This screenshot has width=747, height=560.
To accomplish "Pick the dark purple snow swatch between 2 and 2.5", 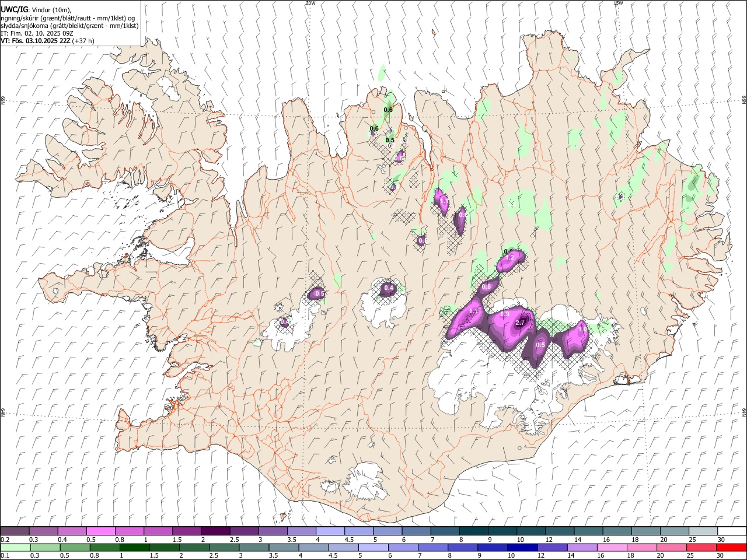I will click(215, 531).
